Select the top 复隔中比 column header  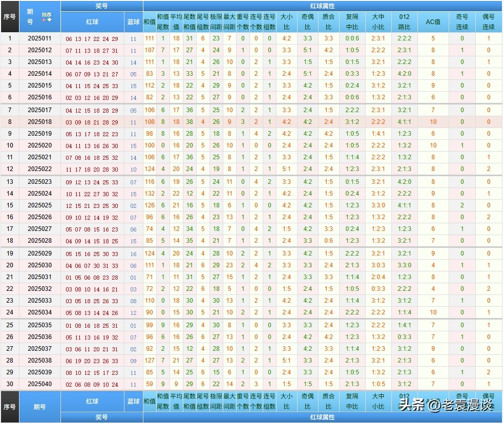pyautogui.click(x=352, y=22)
